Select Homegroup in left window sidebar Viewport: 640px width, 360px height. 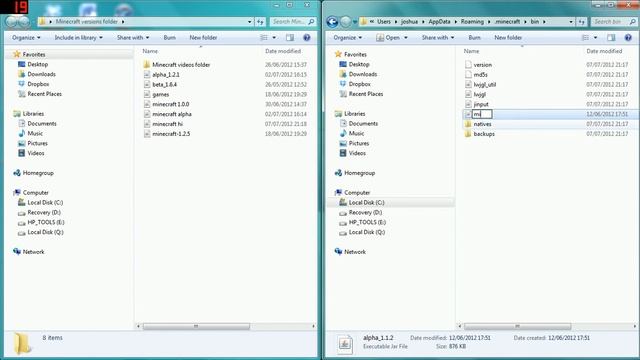[38, 173]
